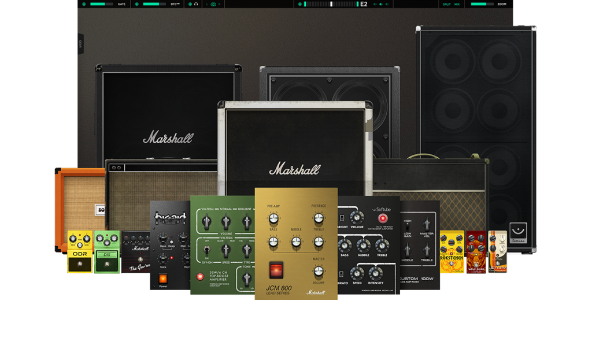Click the TREBLE knob on JCM 800
This screenshot has width=592, height=364.
[x=319, y=242]
